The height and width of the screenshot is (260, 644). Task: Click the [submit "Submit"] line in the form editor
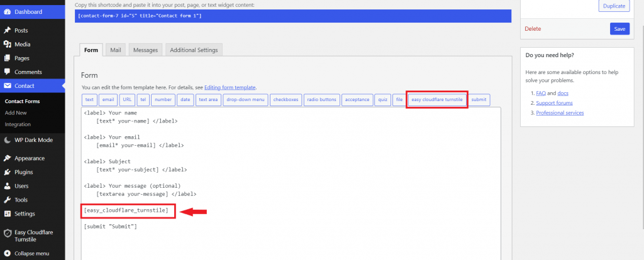tap(110, 226)
